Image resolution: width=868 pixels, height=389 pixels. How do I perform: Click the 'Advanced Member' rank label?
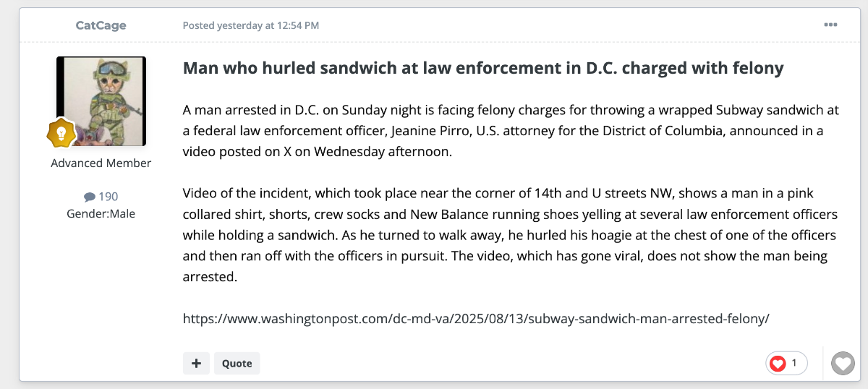[101, 163]
